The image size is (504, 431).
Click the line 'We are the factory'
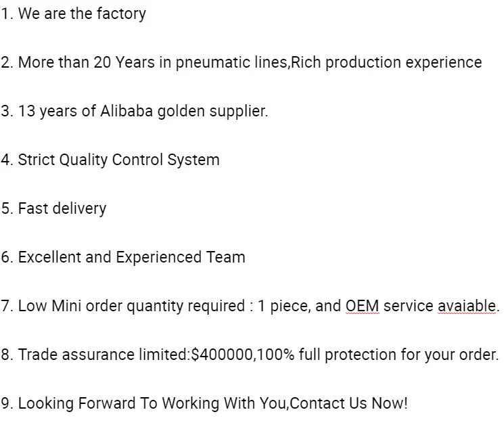tap(73, 14)
